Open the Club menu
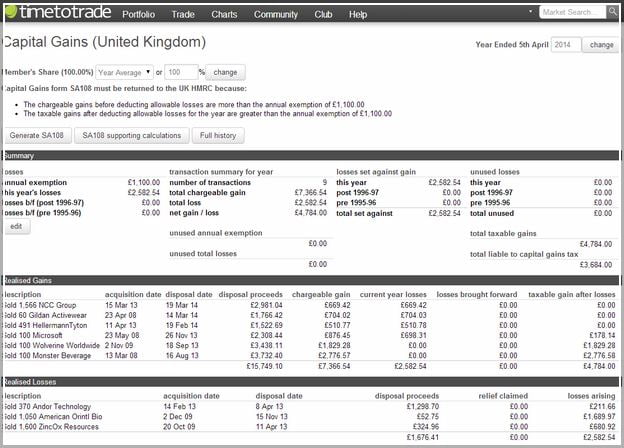 [323, 14]
